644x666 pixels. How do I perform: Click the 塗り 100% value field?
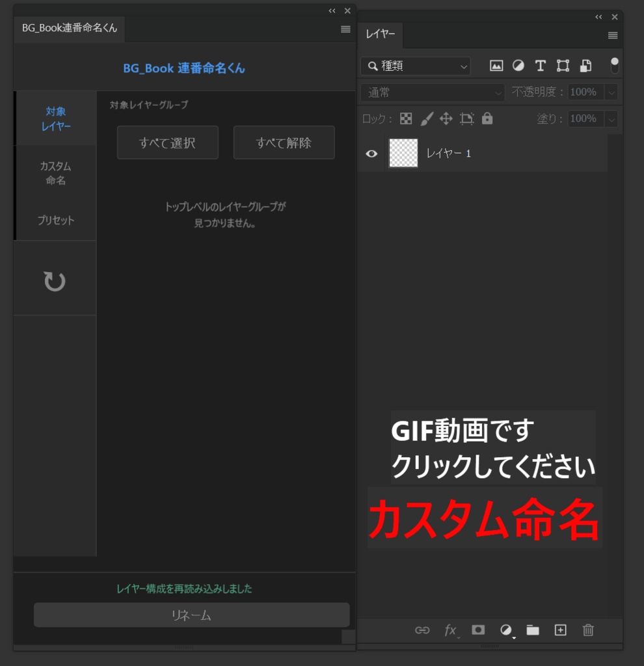586,119
